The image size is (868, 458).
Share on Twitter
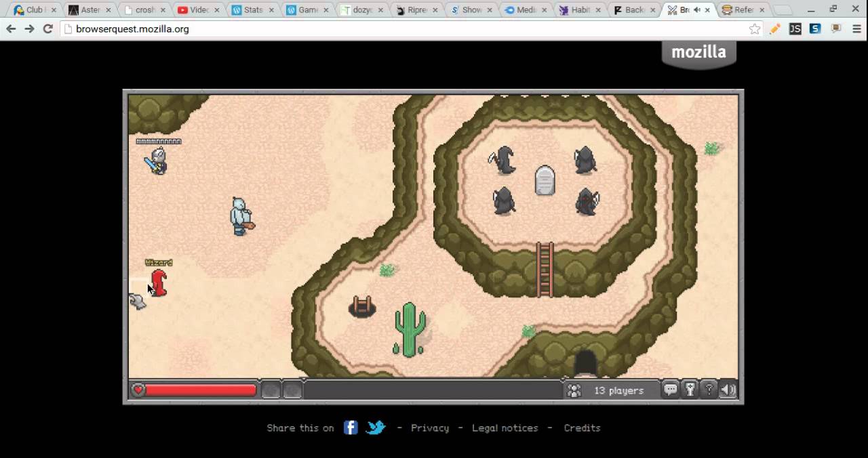[x=376, y=428]
